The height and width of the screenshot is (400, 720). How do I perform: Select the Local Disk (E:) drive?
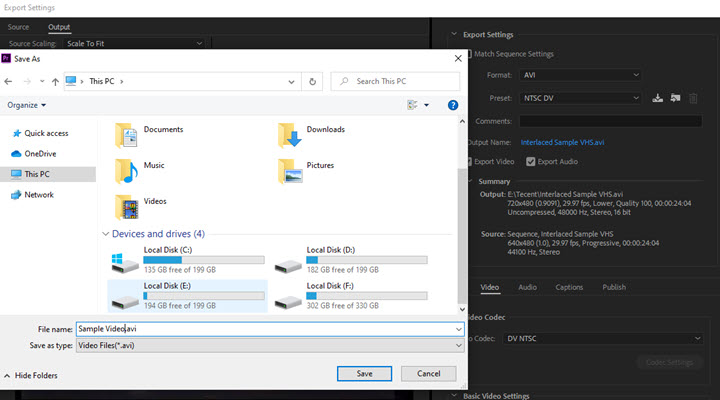tap(187, 296)
